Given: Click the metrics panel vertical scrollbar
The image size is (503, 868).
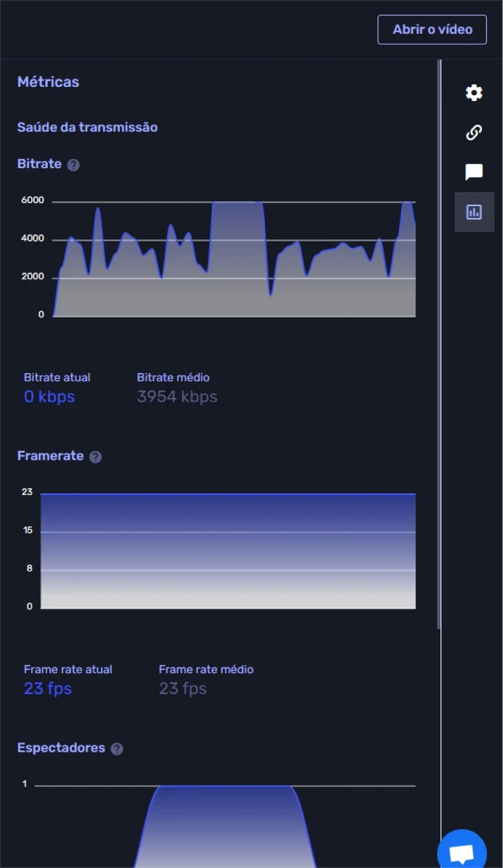Looking at the screenshot, I should 439,344.
